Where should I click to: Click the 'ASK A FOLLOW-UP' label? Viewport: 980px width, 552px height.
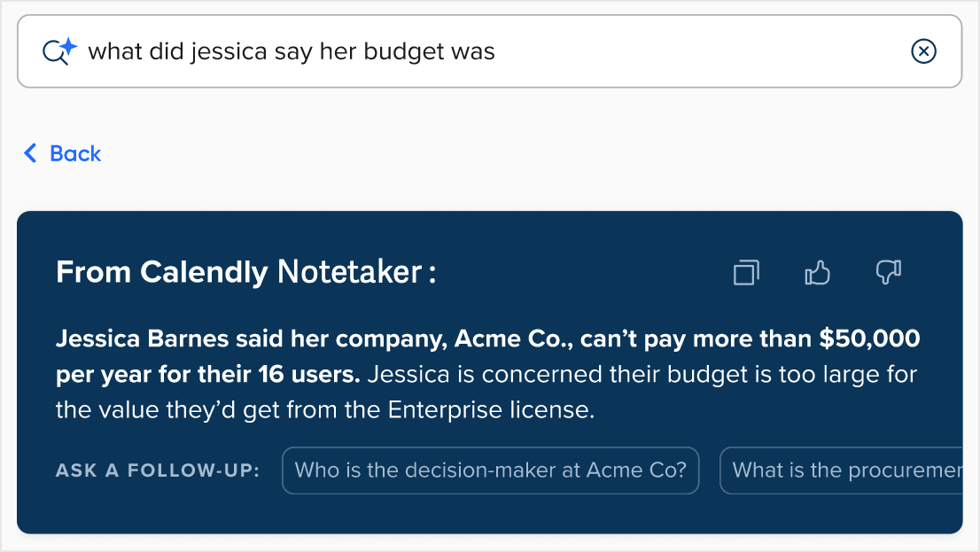click(158, 470)
